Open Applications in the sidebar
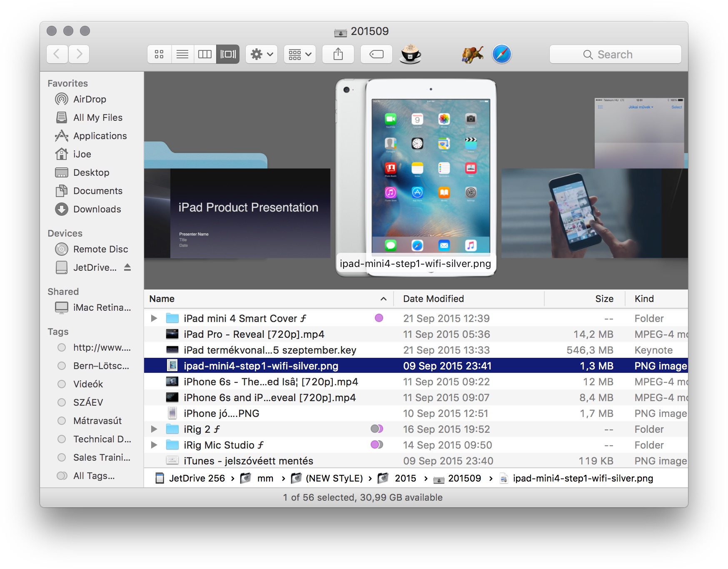The image size is (728, 569). [x=92, y=136]
